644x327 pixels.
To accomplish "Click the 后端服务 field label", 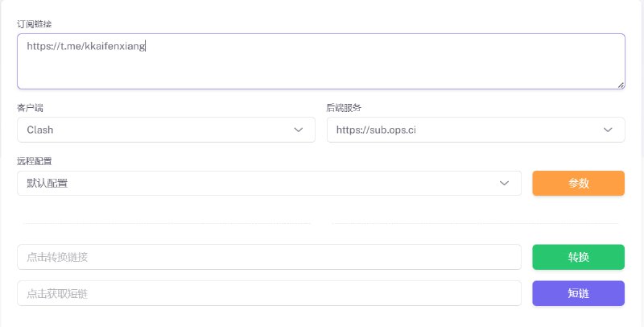I will click(x=345, y=108).
